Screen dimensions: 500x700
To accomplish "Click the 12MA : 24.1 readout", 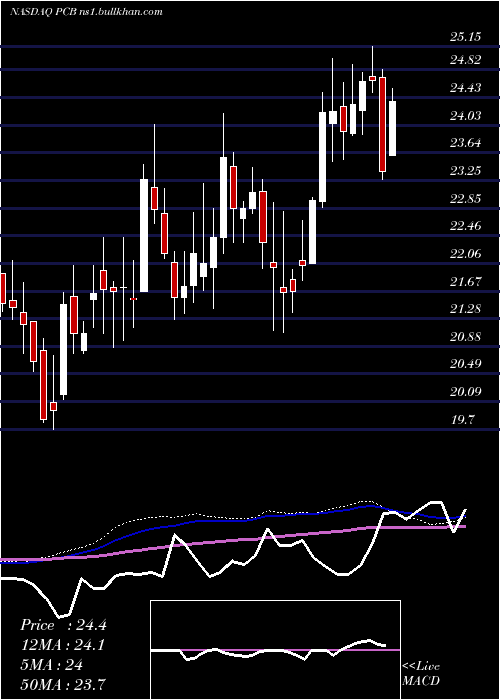I will (63, 645).
